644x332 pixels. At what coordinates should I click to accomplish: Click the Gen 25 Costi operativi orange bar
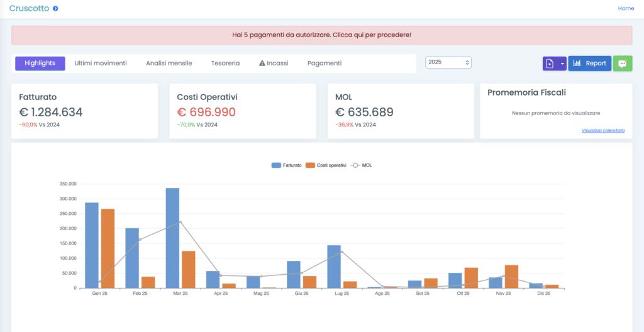tap(108, 248)
